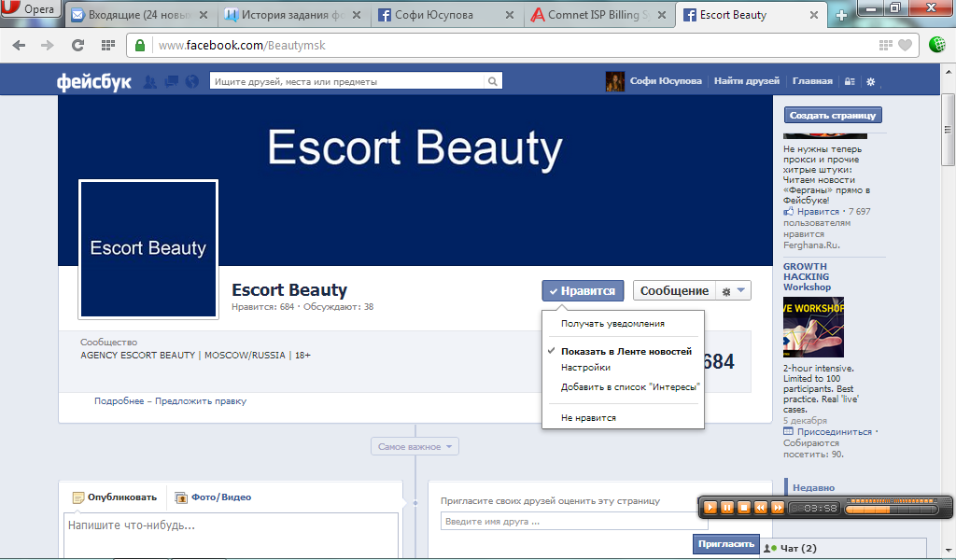This screenshot has width=956, height=560.
Task: Click Предложить правку link
Action: (201, 401)
